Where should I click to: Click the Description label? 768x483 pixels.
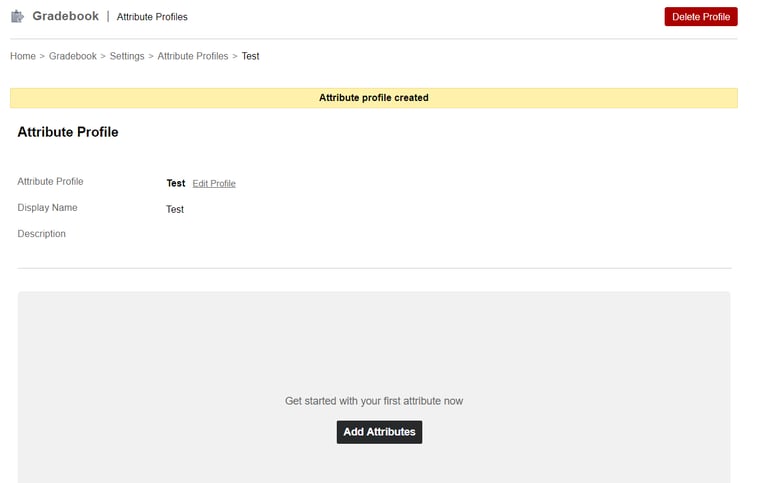pyautogui.click(x=42, y=234)
